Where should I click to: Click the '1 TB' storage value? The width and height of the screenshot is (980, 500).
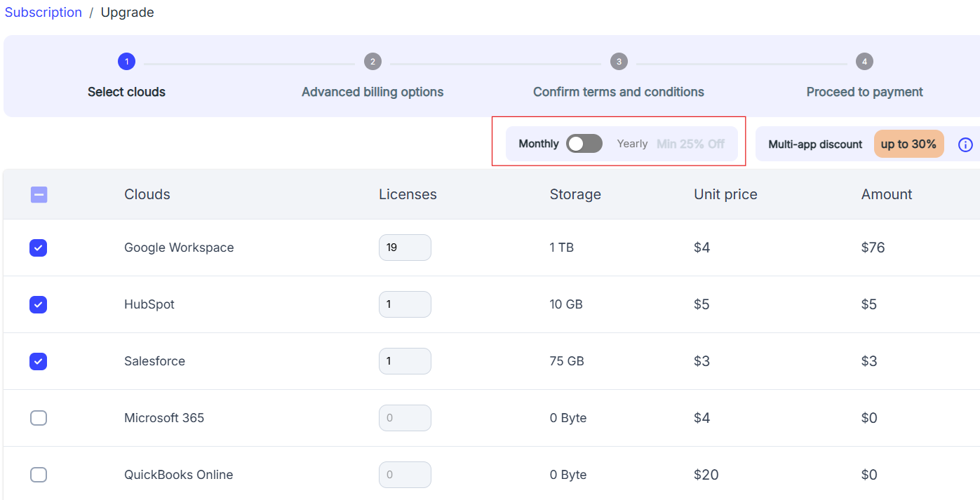(x=562, y=248)
